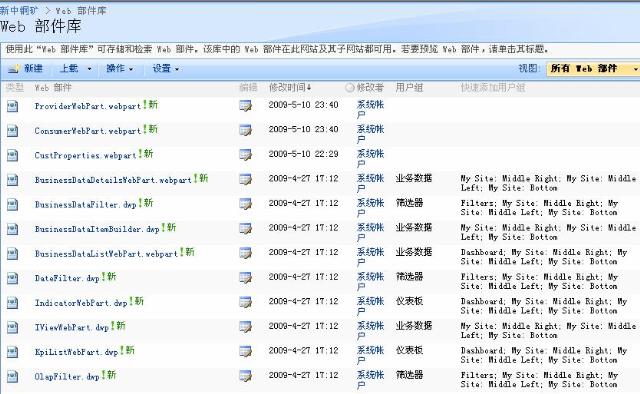Click edit icon for CustProperties.webpart
Screen dimensions: 640x394
245,155
